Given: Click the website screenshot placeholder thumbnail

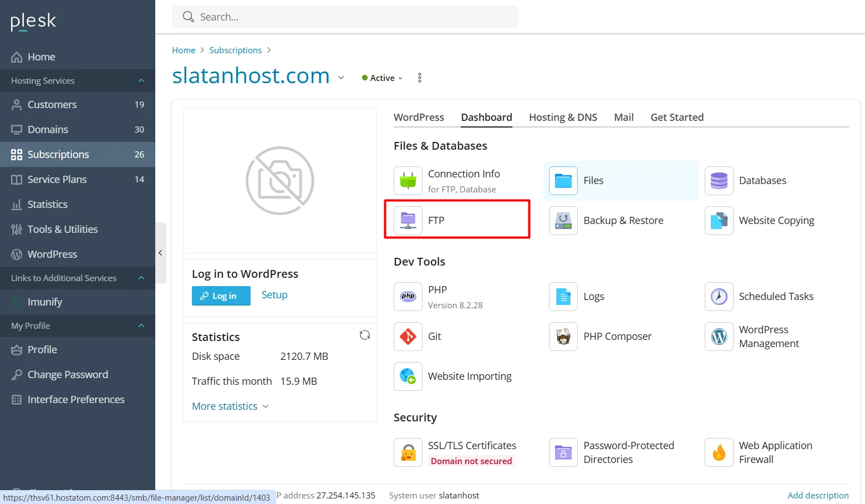Looking at the screenshot, I should (280, 181).
